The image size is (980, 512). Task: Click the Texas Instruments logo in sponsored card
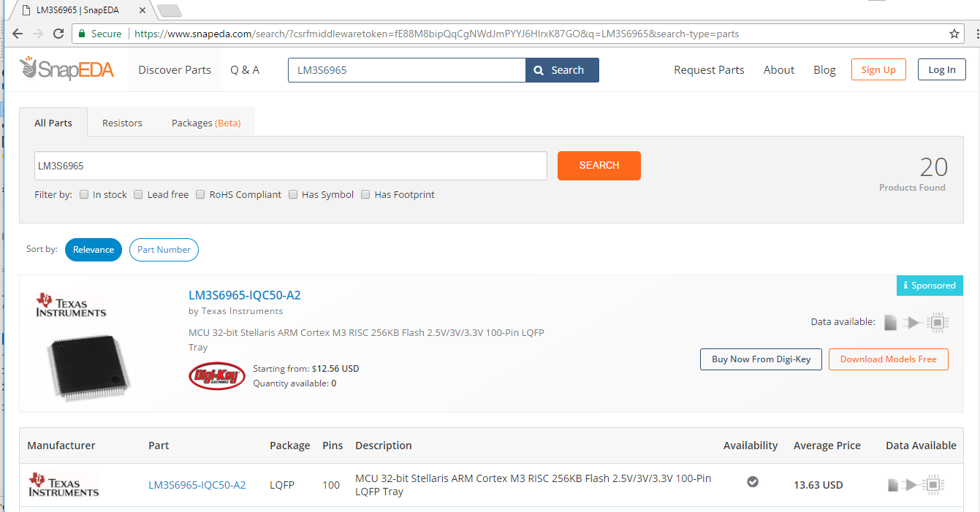(x=71, y=305)
